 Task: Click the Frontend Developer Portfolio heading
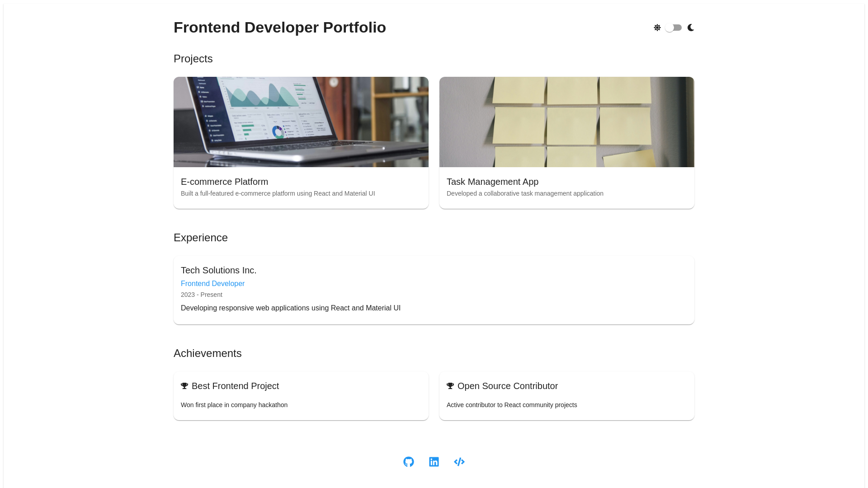point(279,28)
